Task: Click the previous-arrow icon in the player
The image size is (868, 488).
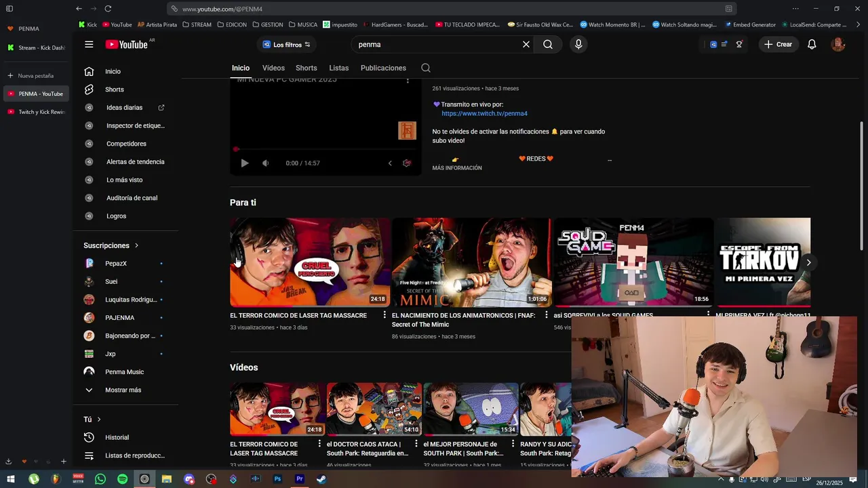Action: click(390, 163)
